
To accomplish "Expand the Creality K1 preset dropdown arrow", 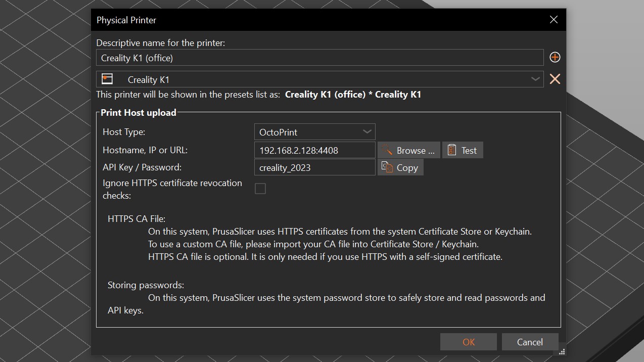I will pyautogui.click(x=535, y=79).
